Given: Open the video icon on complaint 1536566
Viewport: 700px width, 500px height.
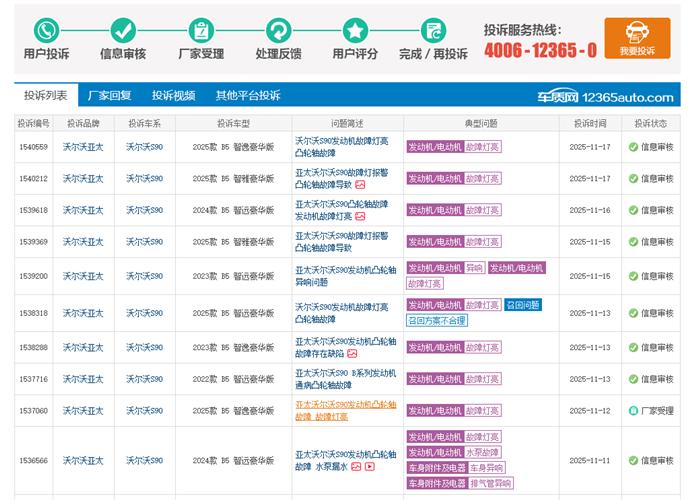Looking at the screenshot, I should pyautogui.click(x=370, y=467).
